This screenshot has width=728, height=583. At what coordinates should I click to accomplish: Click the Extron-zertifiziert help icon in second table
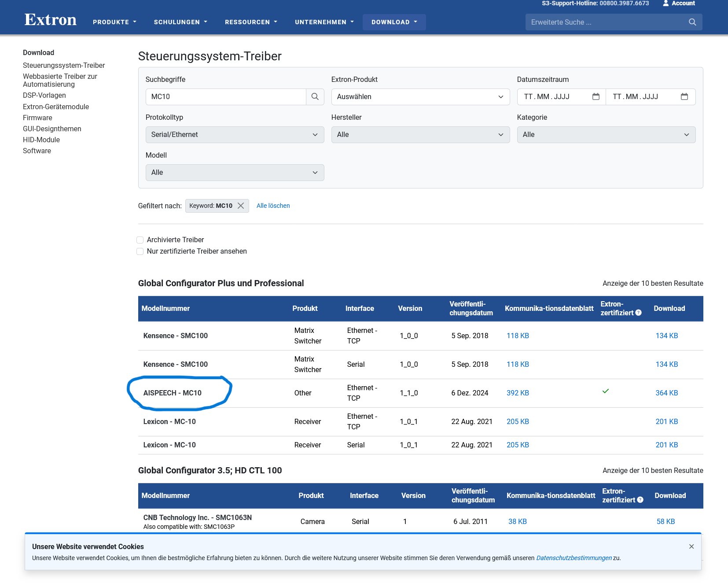point(640,500)
